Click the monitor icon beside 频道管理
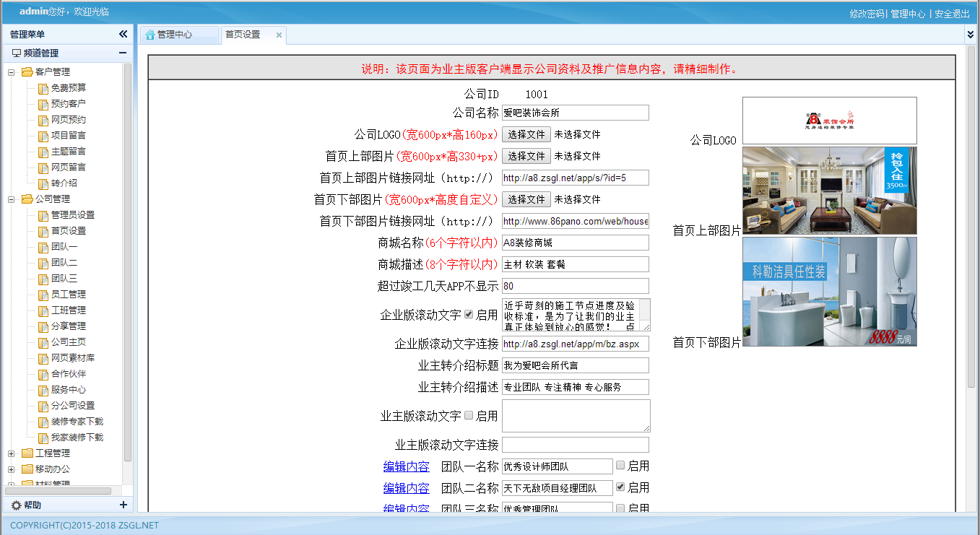 16,53
